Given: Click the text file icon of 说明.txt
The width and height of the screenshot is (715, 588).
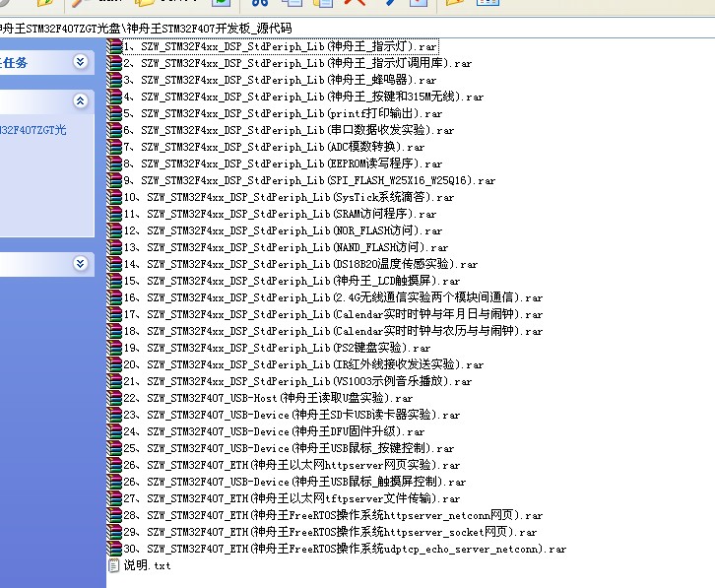Looking at the screenshot, I should [x=114, y=565].
